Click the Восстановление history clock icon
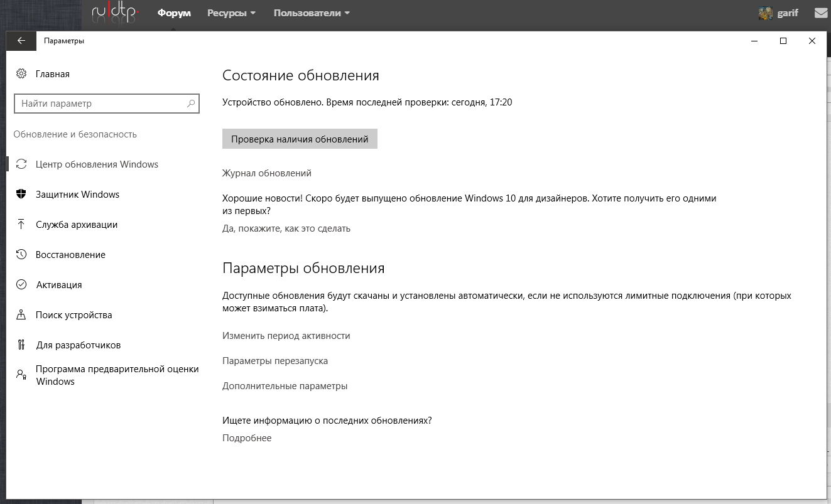The image size is (831, 504). [21, 255]
